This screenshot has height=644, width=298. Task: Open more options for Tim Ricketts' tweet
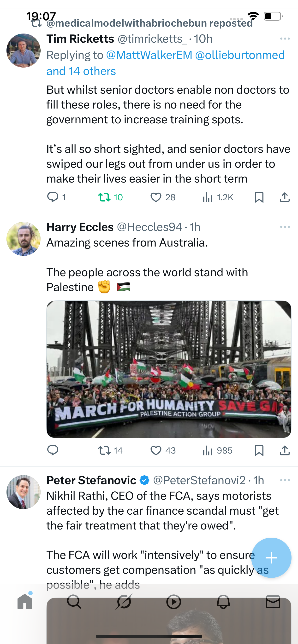click(x=285, y=39)
